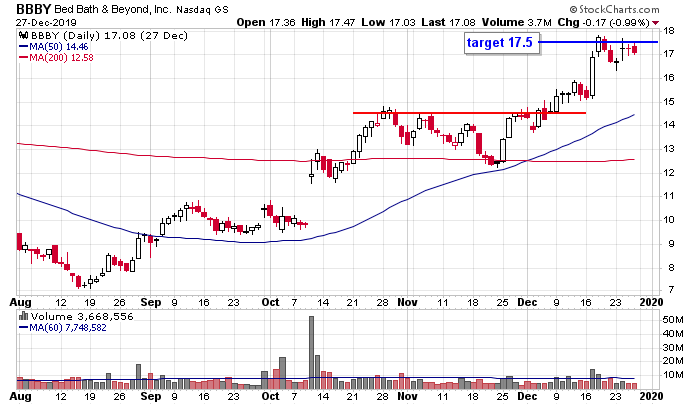
Task: Click the target 17.5 annotation box
Action: 501,43
